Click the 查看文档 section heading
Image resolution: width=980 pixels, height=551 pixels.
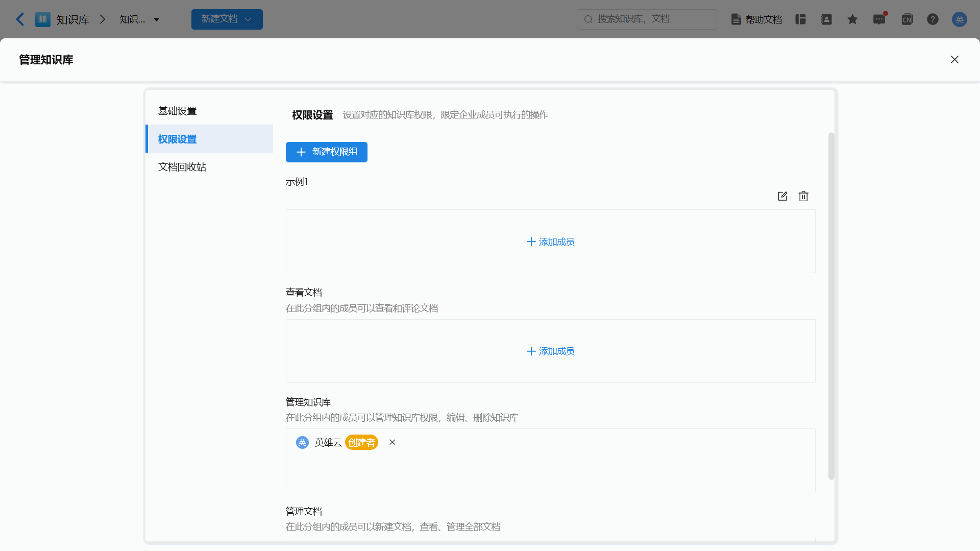[x=304, y=292]
